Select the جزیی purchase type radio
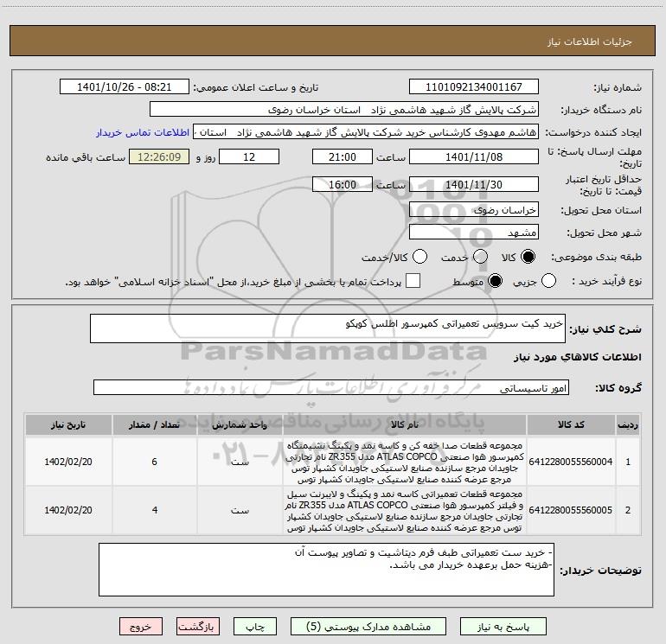 tap(572, 281)
